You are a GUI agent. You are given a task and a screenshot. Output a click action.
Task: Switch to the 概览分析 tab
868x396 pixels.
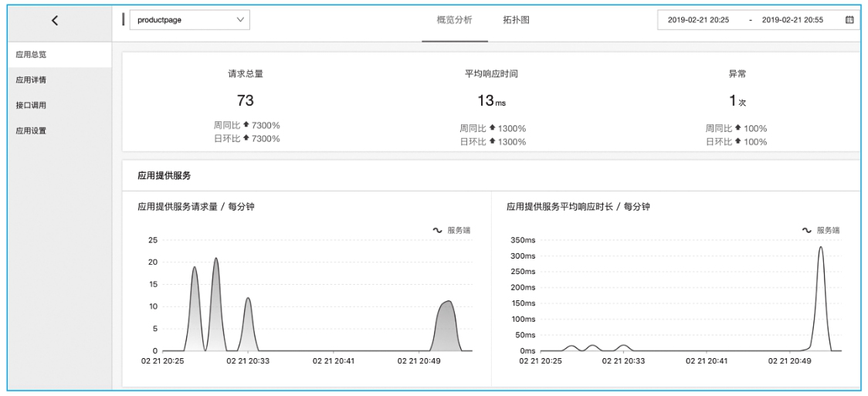click(454, 20)
